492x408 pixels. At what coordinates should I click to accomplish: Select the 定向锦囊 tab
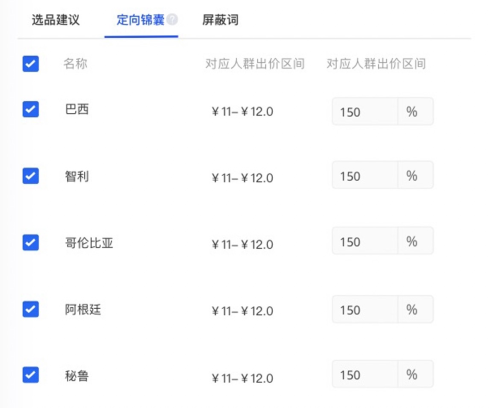140,20
